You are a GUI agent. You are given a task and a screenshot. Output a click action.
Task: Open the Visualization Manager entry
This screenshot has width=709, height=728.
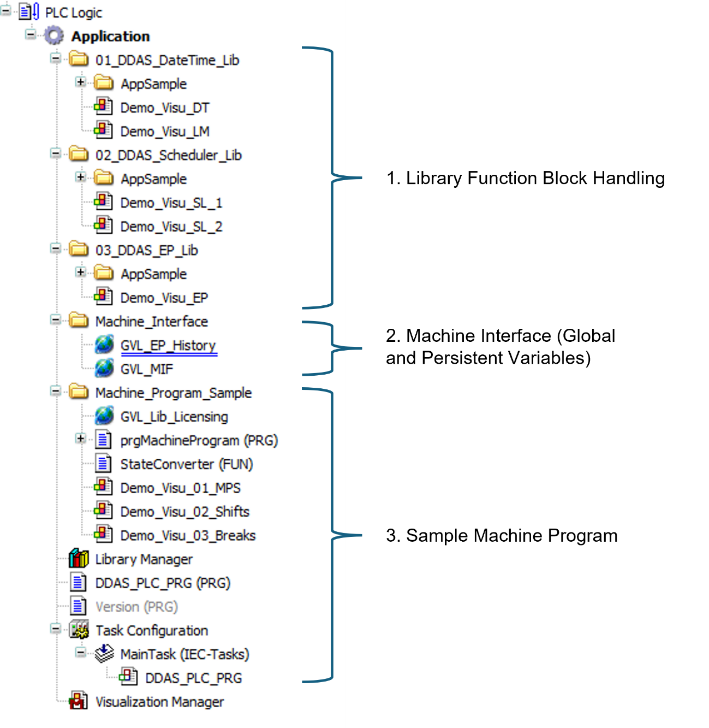click(x=160, y=702)
